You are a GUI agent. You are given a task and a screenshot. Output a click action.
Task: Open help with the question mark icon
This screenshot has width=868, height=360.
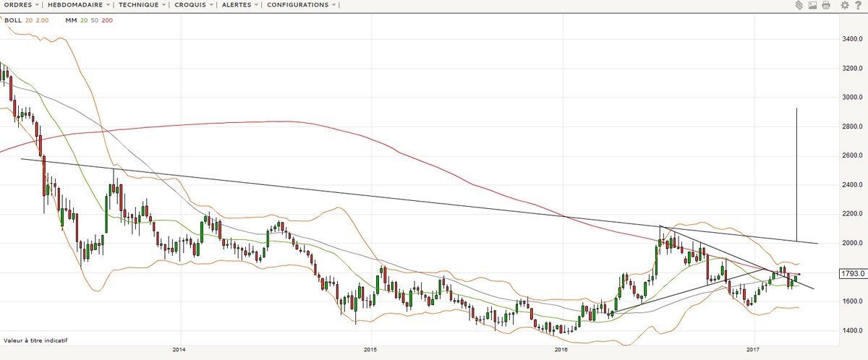pyautogui.click(x=858, y=5)
